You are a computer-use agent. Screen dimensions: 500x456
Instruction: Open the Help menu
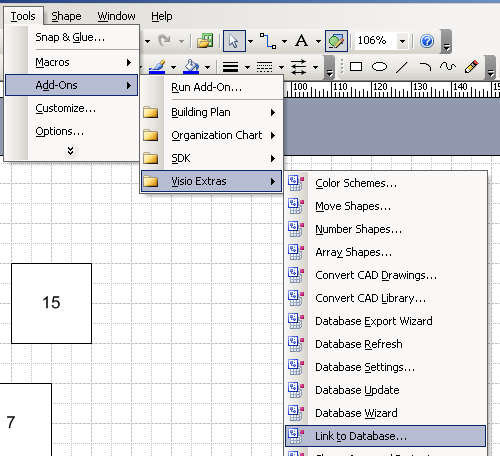(x=162, y=16)
